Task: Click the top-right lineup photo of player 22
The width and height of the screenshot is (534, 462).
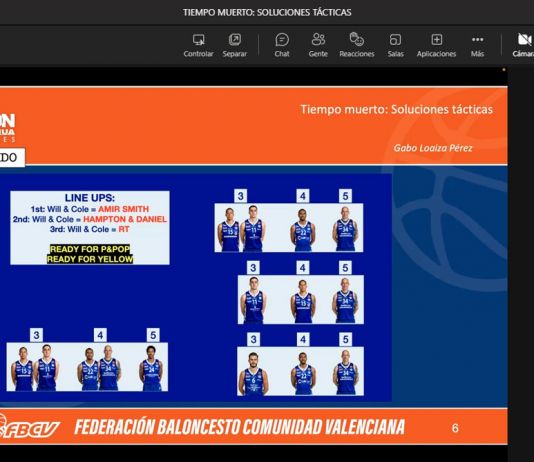Action: (303, 230)
